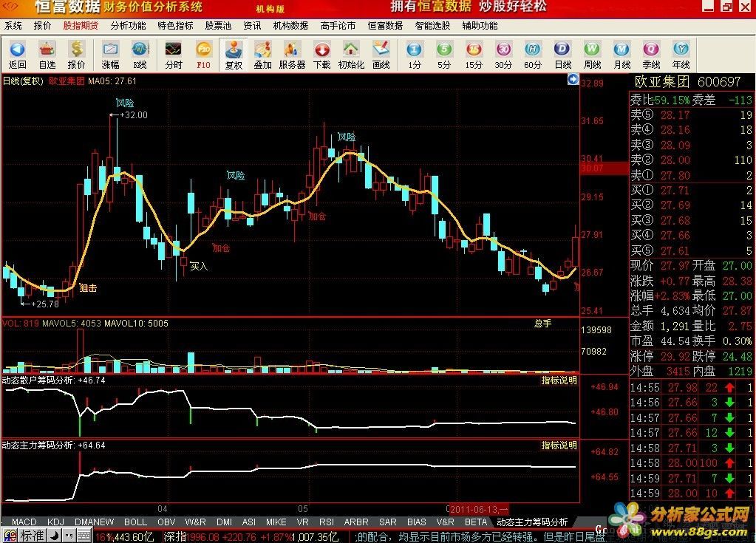Open 指标说明 link in 主力筹码 panel

tap(559, 445)
